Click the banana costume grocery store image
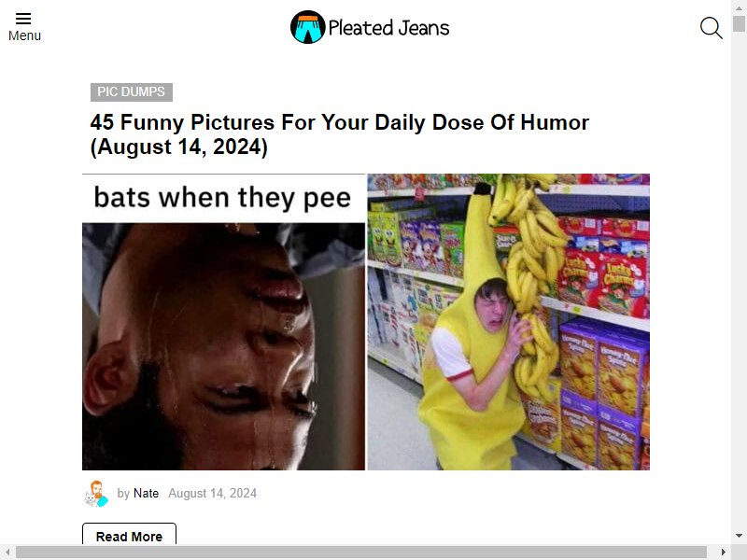The height and width of the screenshot is (560, 747). click(x=508, y=322)
